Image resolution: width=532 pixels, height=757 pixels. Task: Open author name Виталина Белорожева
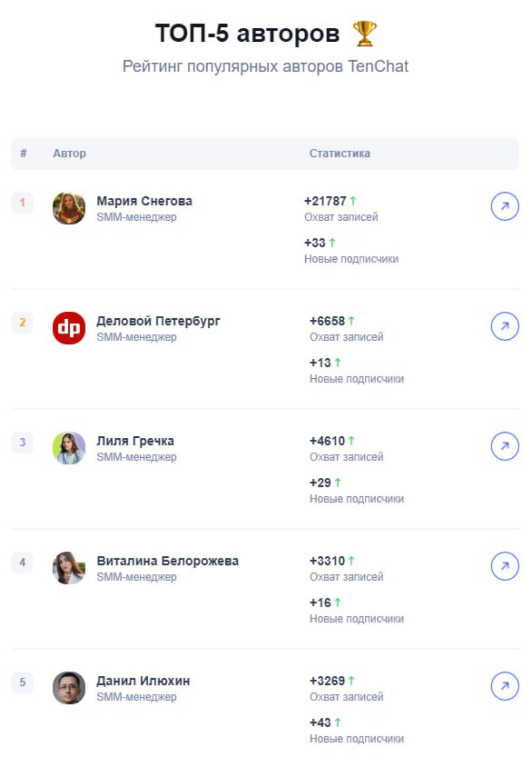pyautogui.click(x=168, y=561)
